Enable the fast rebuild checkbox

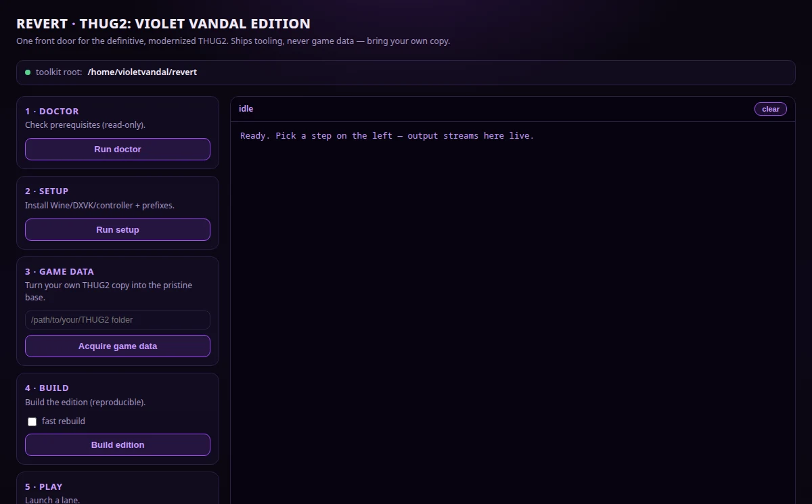pos(32,421)
